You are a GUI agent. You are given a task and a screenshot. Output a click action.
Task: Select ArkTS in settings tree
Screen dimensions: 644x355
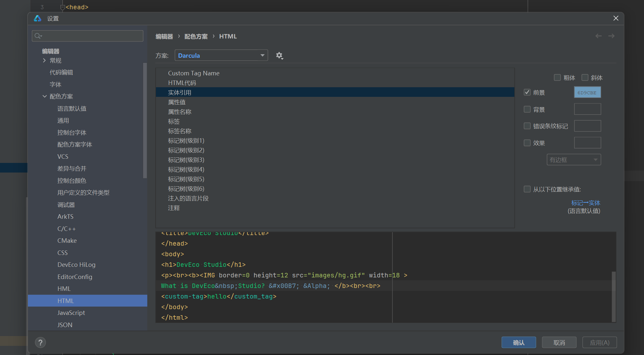point(65,216)
